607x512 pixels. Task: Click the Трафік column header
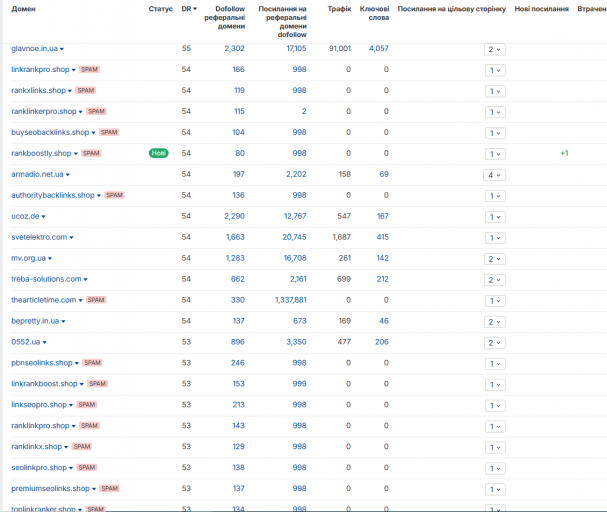[x=340, y=9]
